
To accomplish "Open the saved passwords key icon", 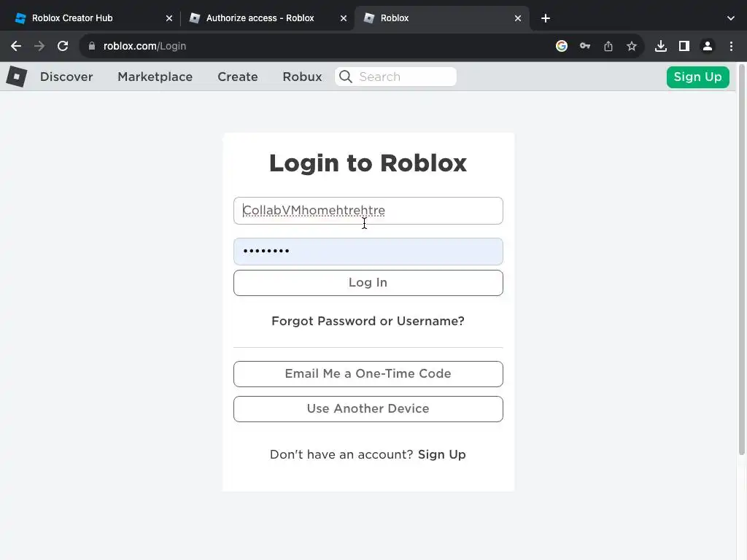I will click(585, 46).
